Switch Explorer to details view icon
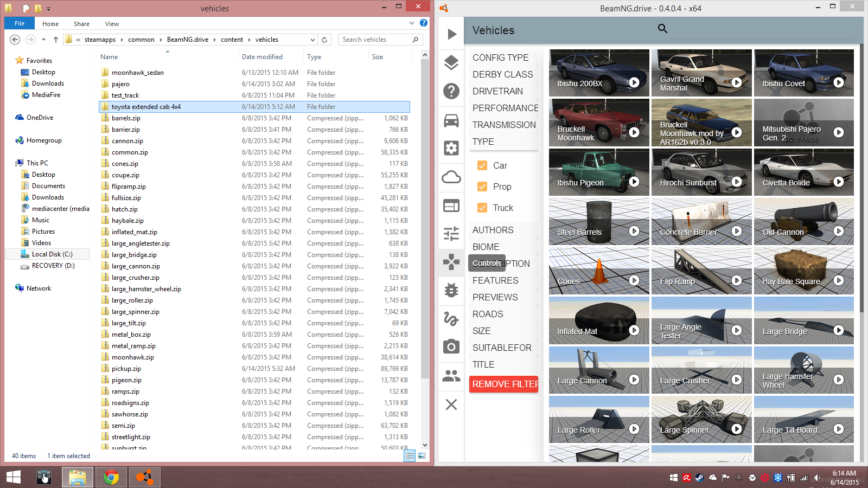Viewport: 868px width, 488px height. click(410, 456)
